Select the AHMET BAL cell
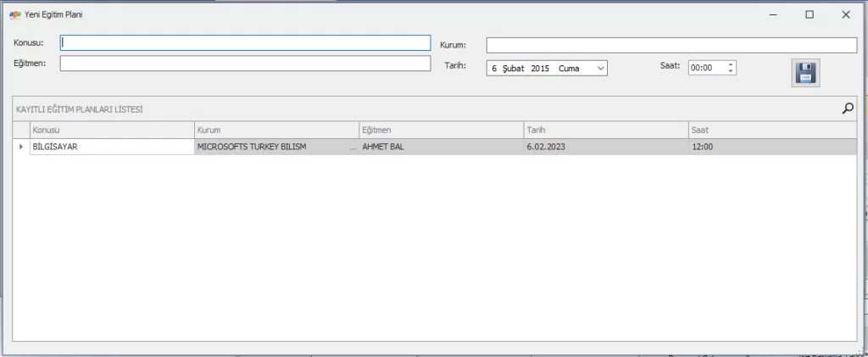The image size is (868, 357). pos(441,147)
